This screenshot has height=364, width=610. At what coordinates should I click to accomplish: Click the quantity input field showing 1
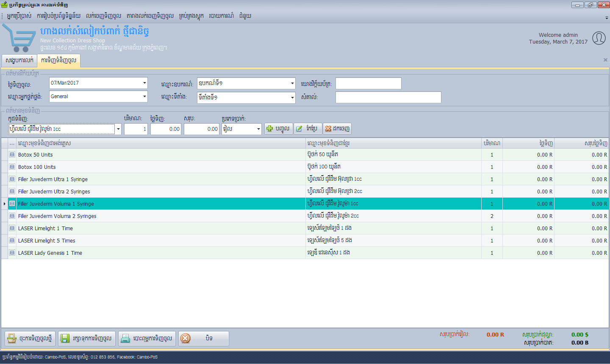(136, 129)
